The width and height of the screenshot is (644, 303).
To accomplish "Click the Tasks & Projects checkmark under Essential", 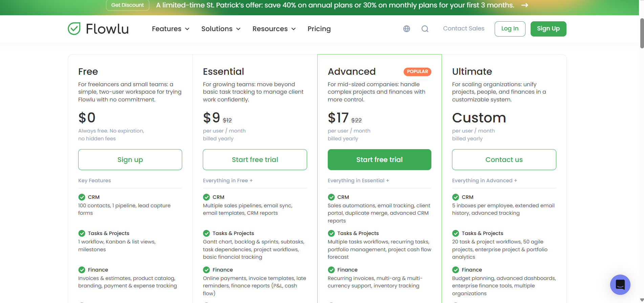I will point(207,233).
